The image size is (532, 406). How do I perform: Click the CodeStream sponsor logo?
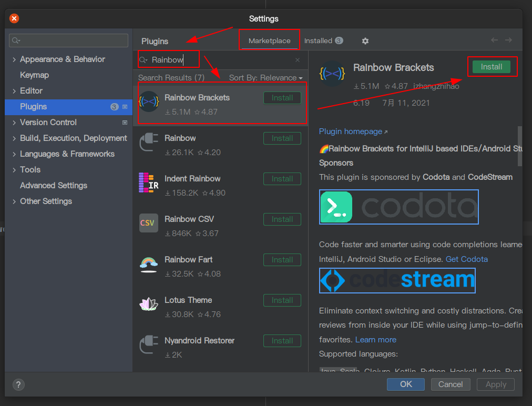(397, 280)
